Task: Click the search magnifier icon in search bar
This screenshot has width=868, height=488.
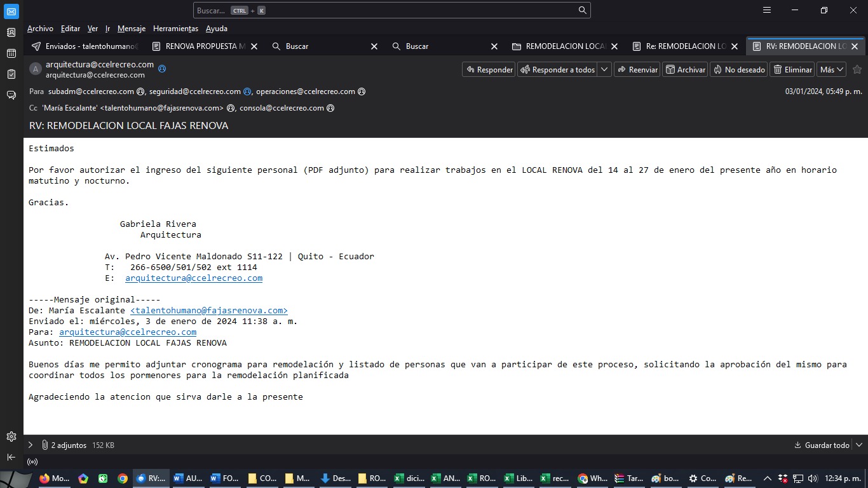Action: [x=582, y=10]
